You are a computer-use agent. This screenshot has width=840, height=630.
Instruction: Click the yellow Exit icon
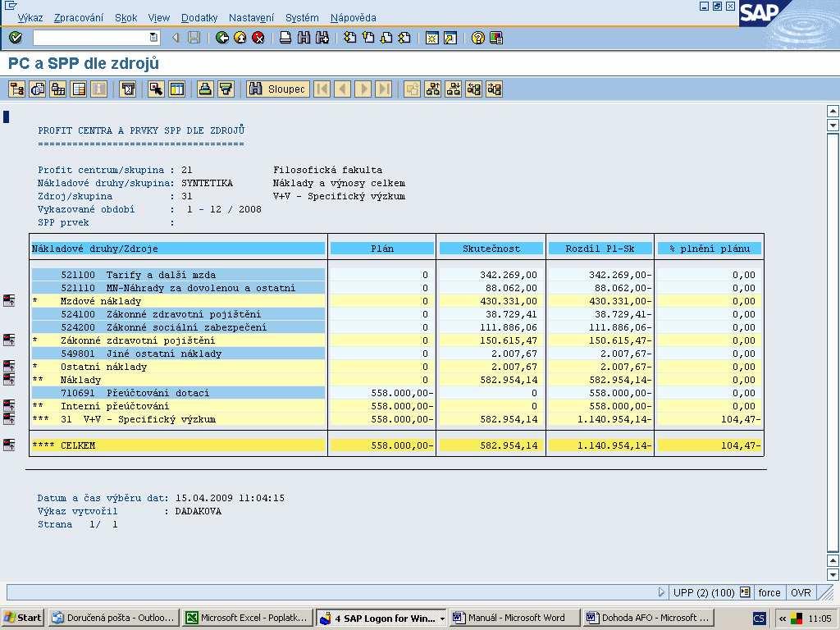[240, 38]
